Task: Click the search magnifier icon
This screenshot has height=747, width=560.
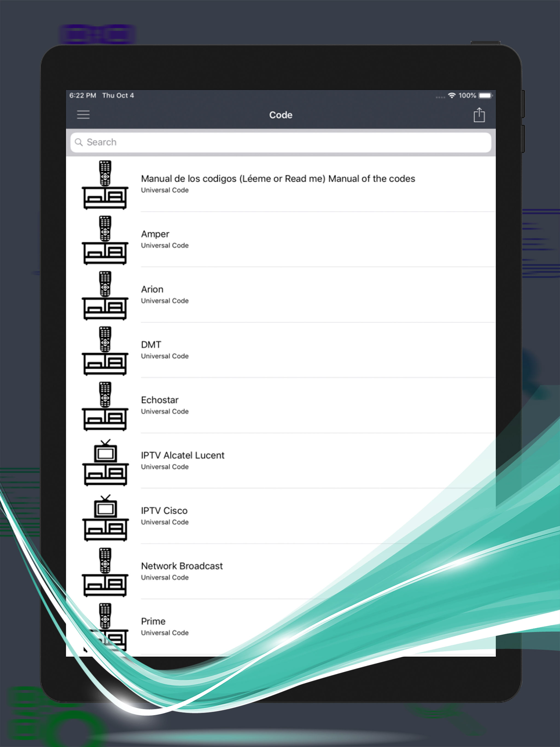Action: [x=79, y=142]
